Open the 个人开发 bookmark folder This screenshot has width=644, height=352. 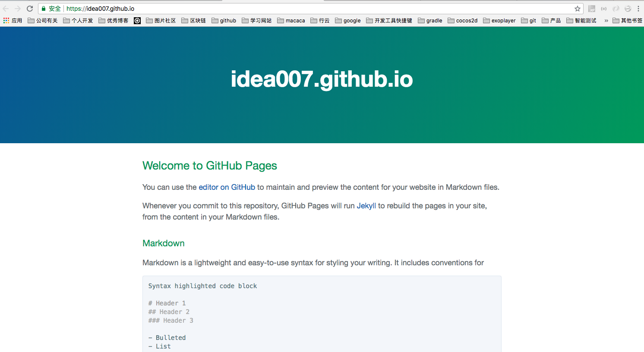click(x=78, y=20)
